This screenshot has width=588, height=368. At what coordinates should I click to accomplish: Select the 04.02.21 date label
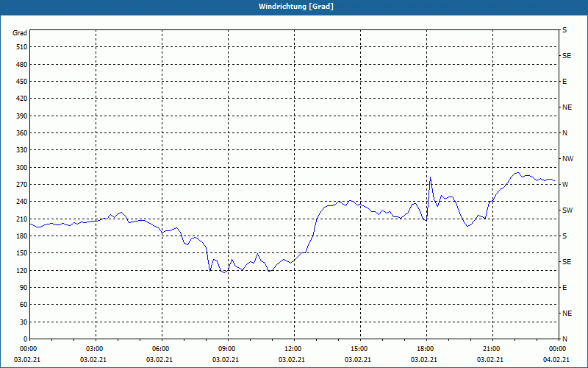point(556,360)
